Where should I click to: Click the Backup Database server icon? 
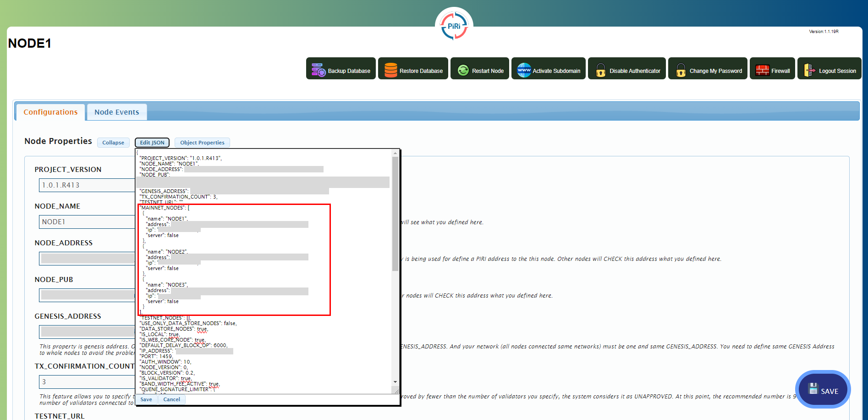coord(318,70)
